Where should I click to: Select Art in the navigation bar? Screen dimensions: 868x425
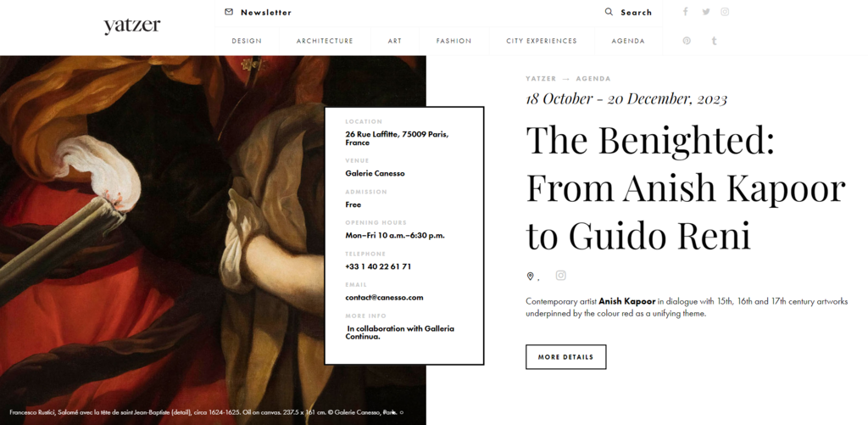395,41
